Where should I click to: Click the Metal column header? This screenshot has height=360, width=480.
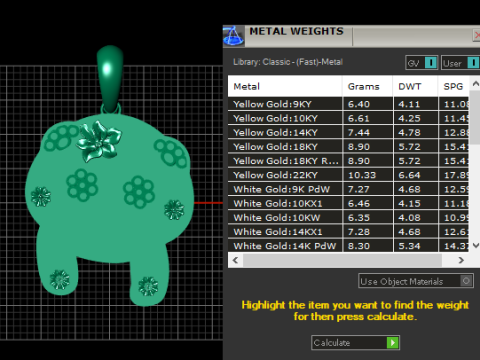pyautogui.click(x=285, y=86)
